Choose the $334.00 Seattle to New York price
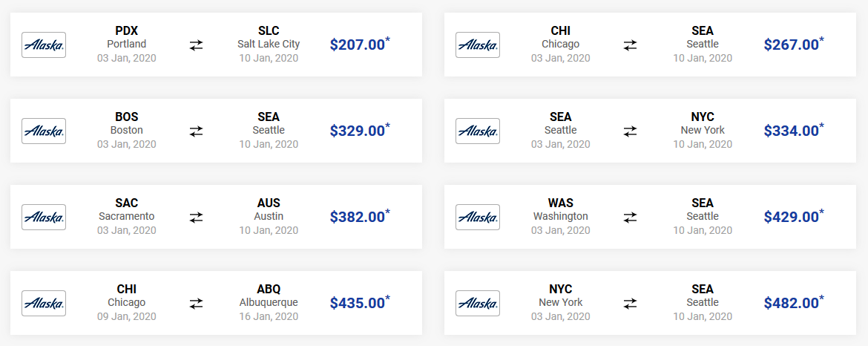This screenshot has width=868, height=346. [794, 131]
